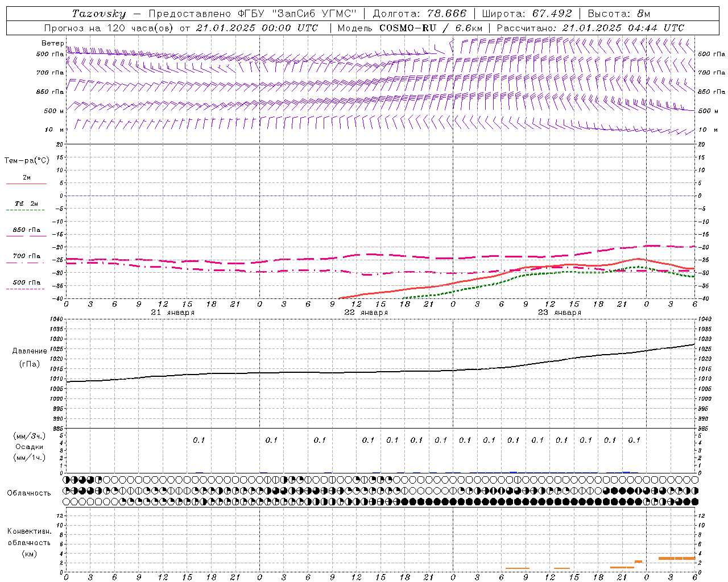This screenshot has width=728, height=582.
Task: Click the 'Широта: 67.492' header field
Action: pos(527,14)
